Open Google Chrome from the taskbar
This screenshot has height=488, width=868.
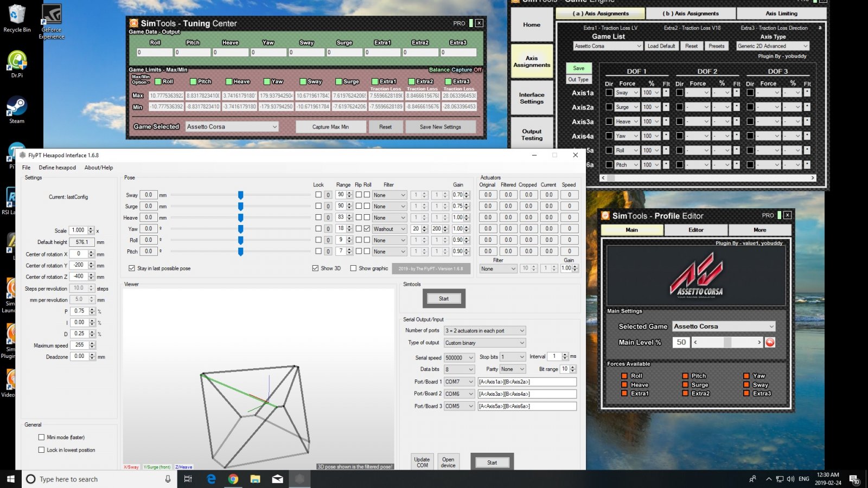coord(233,479)
